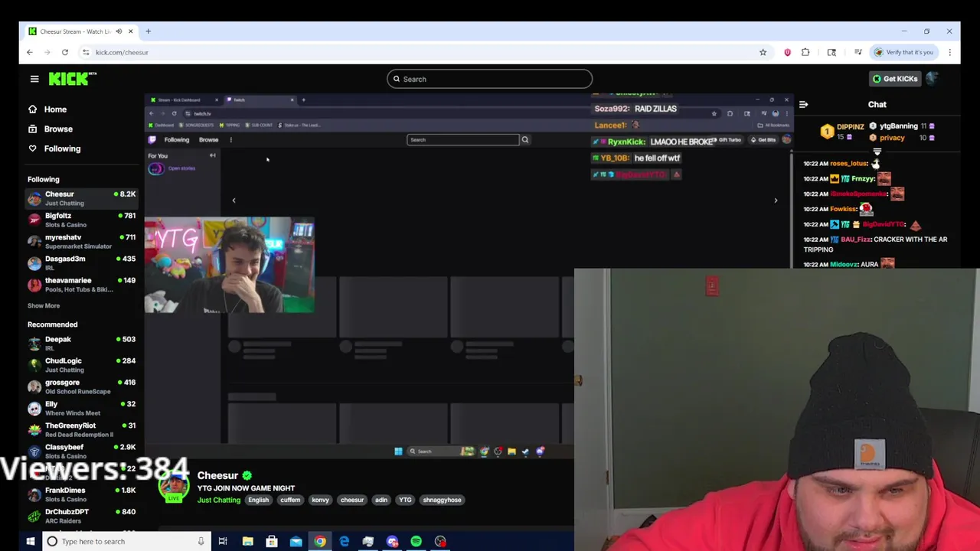Open Chrome's three-dot menu

(x=949, y=52)
